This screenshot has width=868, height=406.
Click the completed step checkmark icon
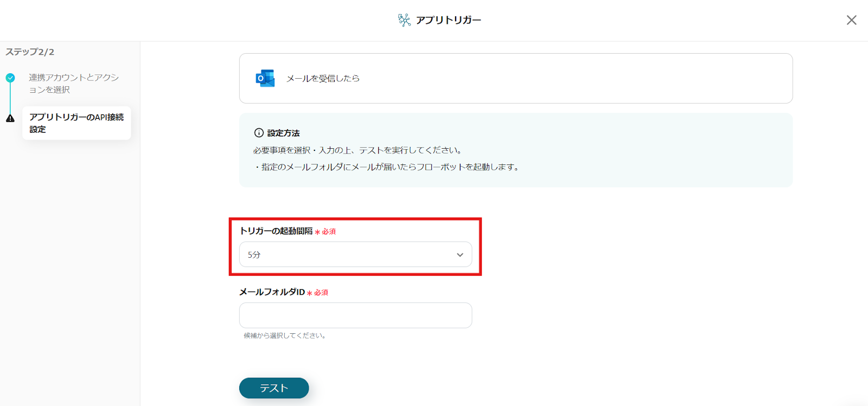click(x=10, y=78)
